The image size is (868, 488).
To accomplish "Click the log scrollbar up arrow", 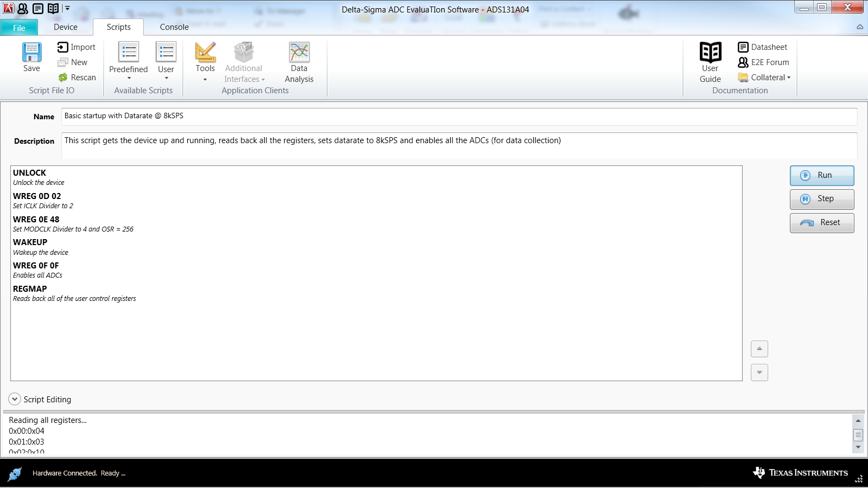I will [x=858, y=421].
